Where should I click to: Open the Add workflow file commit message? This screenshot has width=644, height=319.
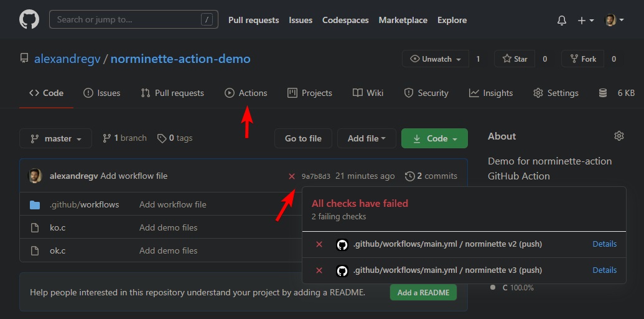pyautogui.click(x=134, y=176)
